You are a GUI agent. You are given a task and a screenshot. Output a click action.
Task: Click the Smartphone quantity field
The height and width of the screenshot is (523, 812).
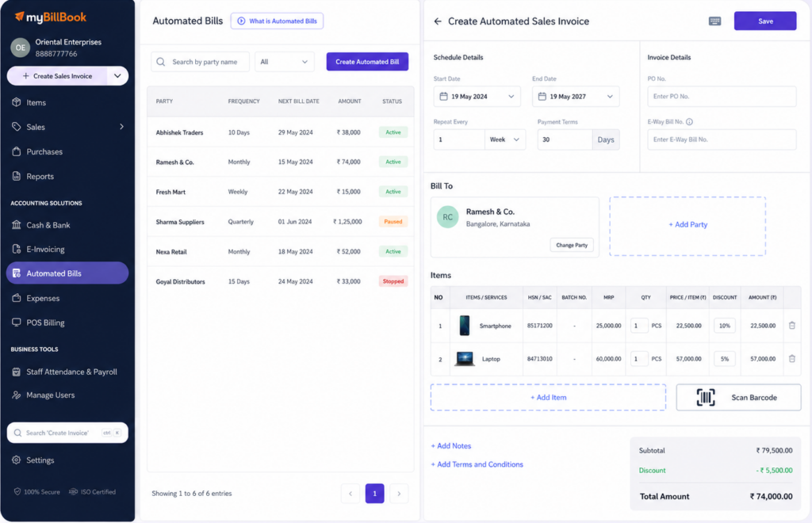click(640, 326)
